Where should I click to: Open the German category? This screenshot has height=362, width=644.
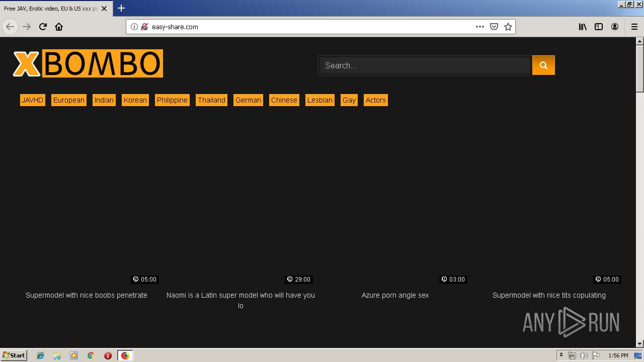tap(249, 100)
